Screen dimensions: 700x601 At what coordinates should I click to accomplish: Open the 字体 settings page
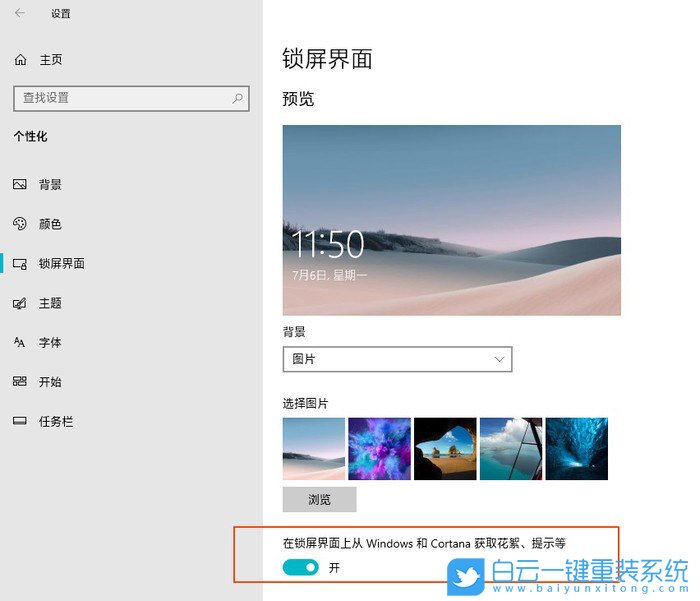point(50,342)
